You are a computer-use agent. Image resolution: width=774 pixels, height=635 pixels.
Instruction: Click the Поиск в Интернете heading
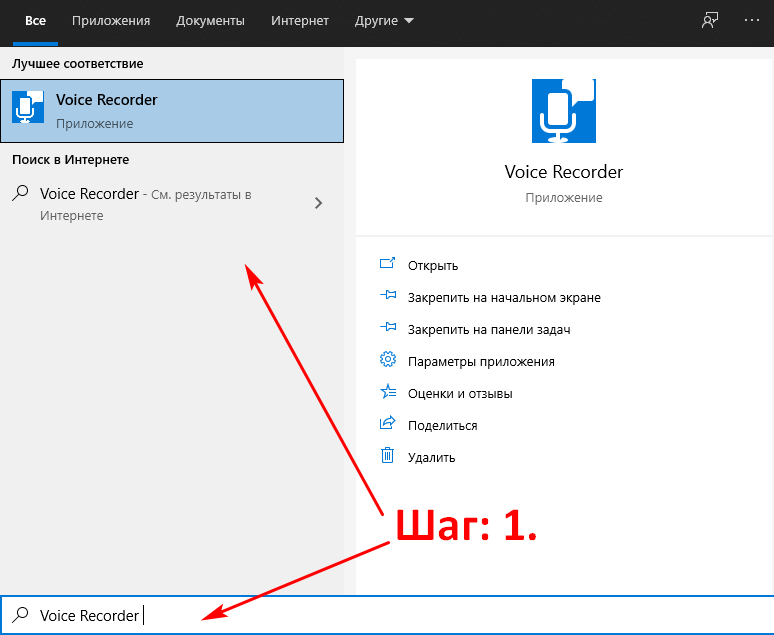(71, 159)
